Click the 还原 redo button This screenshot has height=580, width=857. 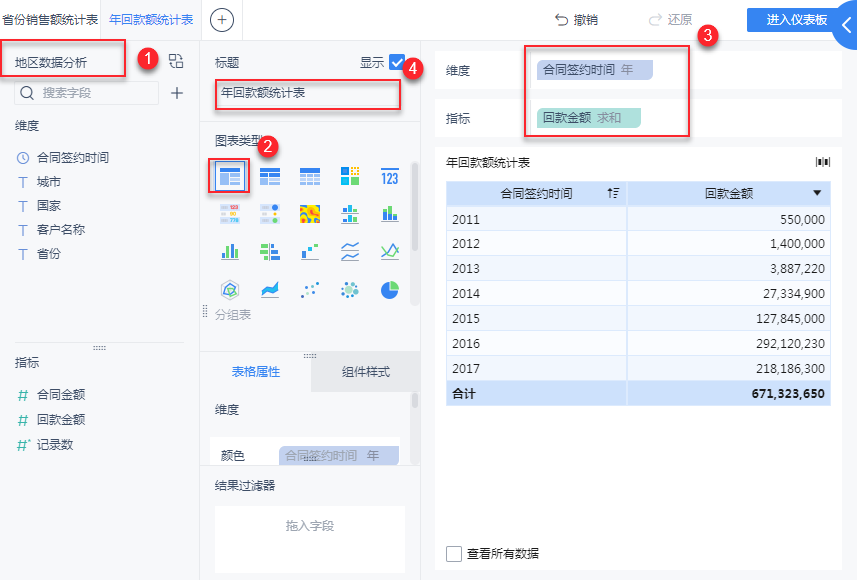click(x=671, y=20)
